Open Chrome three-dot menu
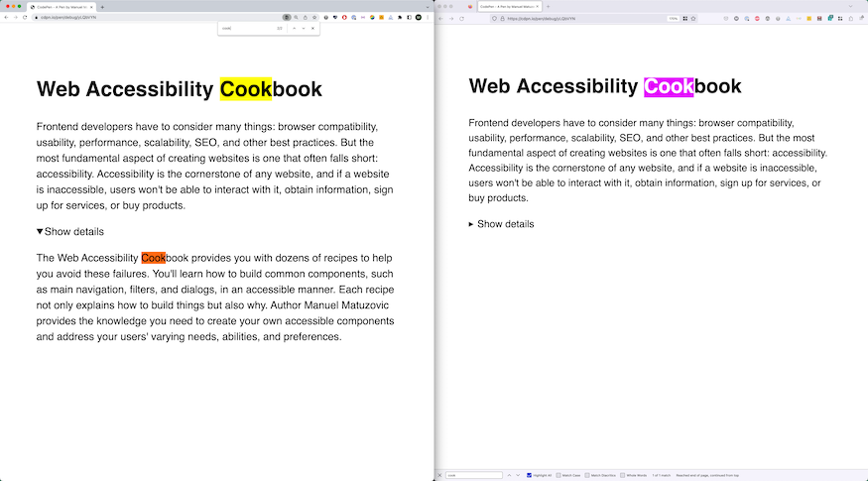The height and width of the screenshot is (481, 868). pyautogui.click(x=428, y=17)
